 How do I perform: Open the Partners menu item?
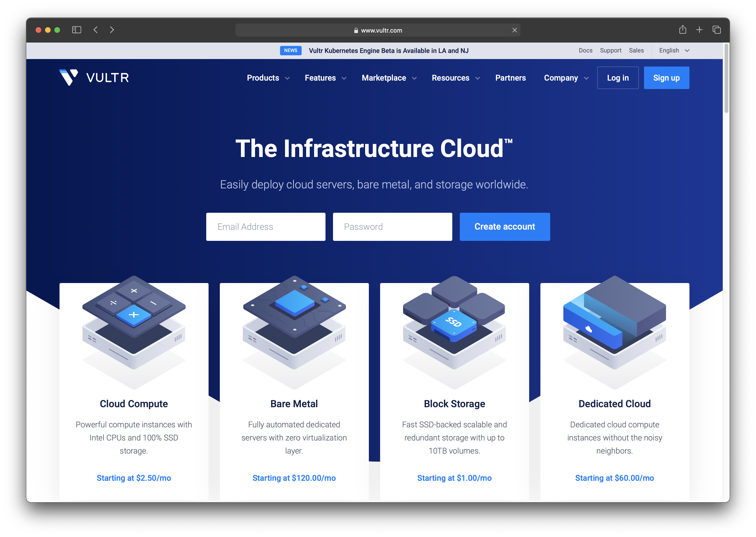tap(510, 78)
